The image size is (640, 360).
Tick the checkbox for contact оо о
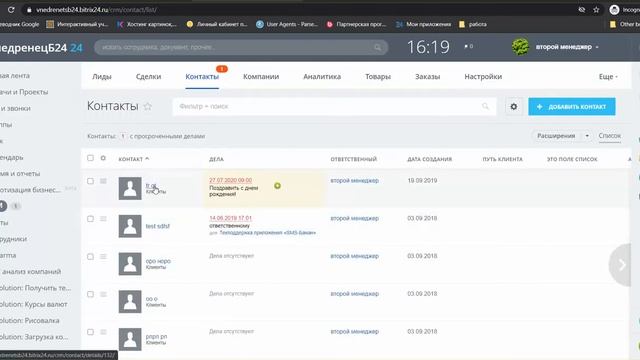point(90,294)
